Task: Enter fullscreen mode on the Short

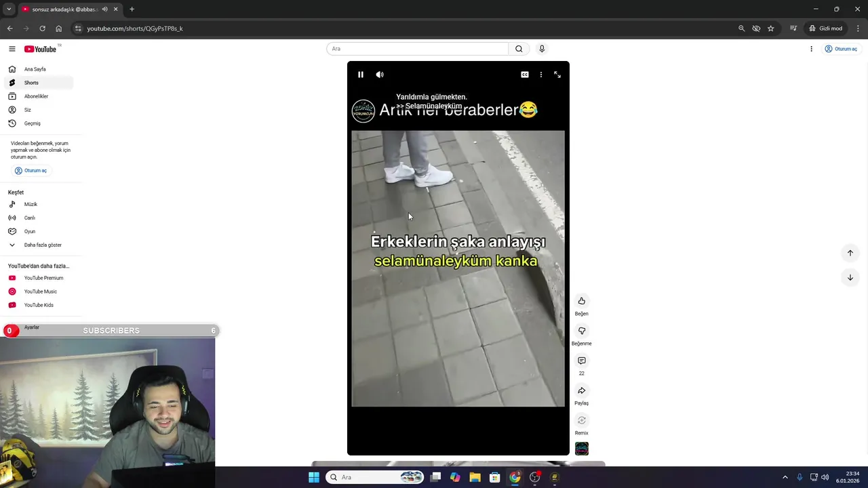Action: click(x=557, y=75)
